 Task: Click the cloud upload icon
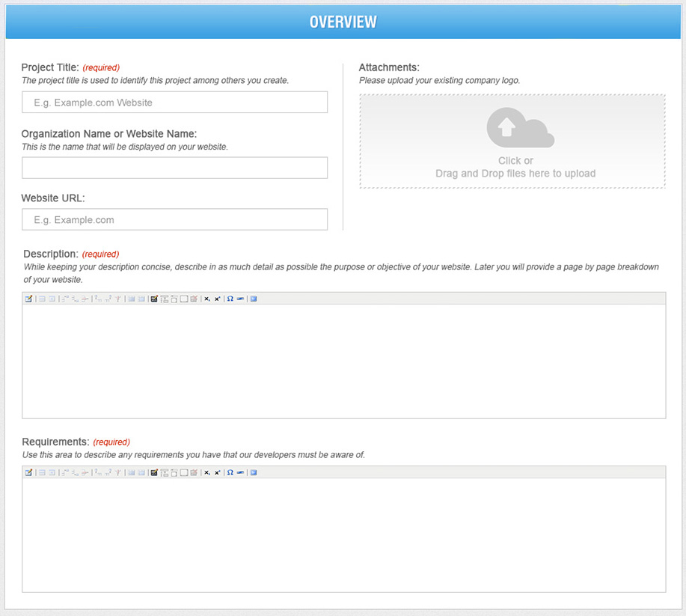click(520, 127)
